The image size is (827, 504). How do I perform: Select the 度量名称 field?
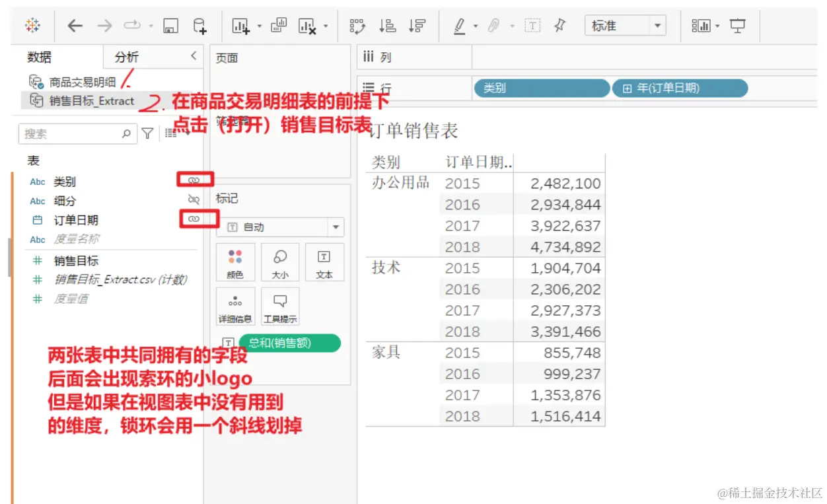[76, 239]
